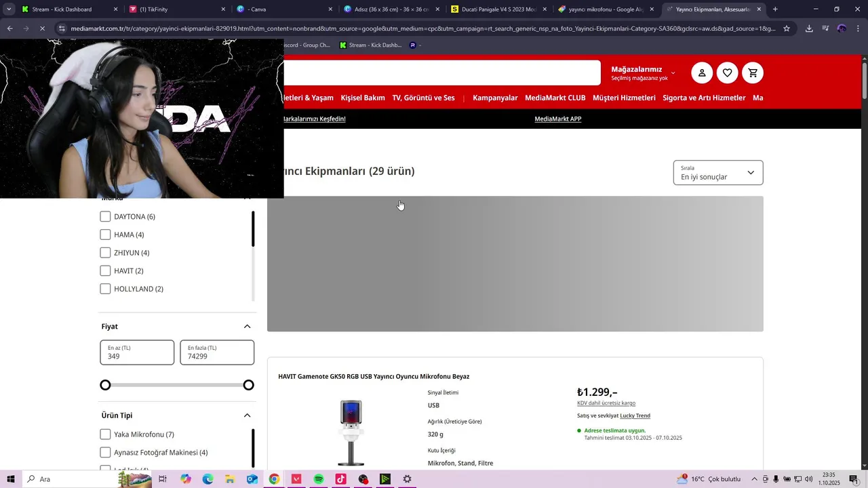
Task: Check the Yaka Mikrofonu product type
Action: pos(105,434)
